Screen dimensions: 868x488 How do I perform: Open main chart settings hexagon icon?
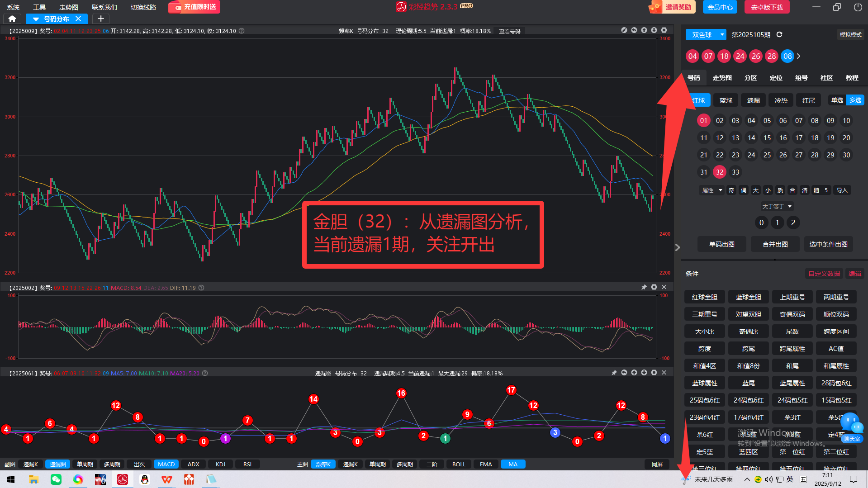664,30
